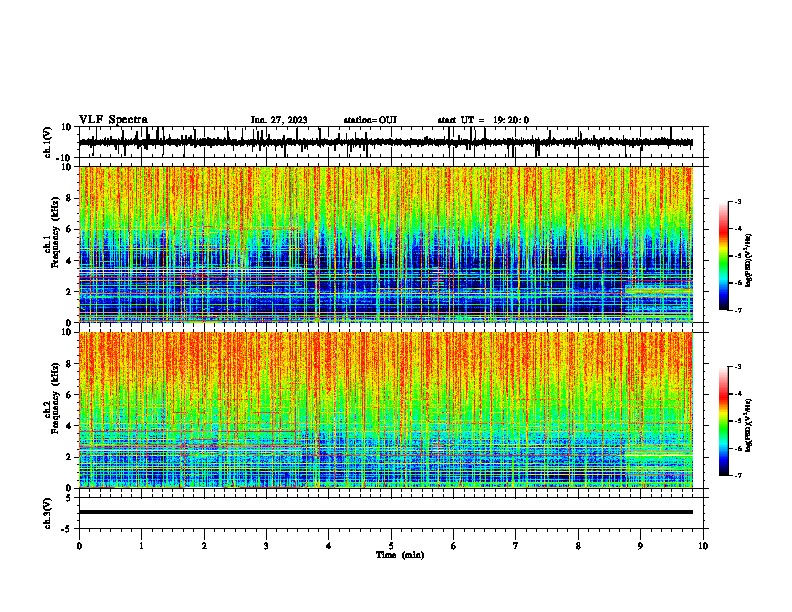
Task: Click inside the ch.1 frequency spectrogram
Action: click(386, 244)
